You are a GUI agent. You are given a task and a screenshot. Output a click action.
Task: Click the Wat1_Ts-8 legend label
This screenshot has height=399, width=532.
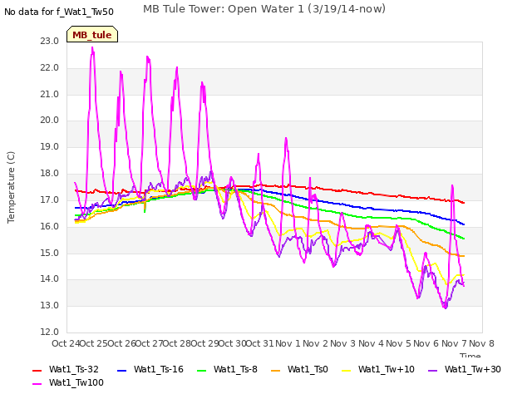click(235, 369)
